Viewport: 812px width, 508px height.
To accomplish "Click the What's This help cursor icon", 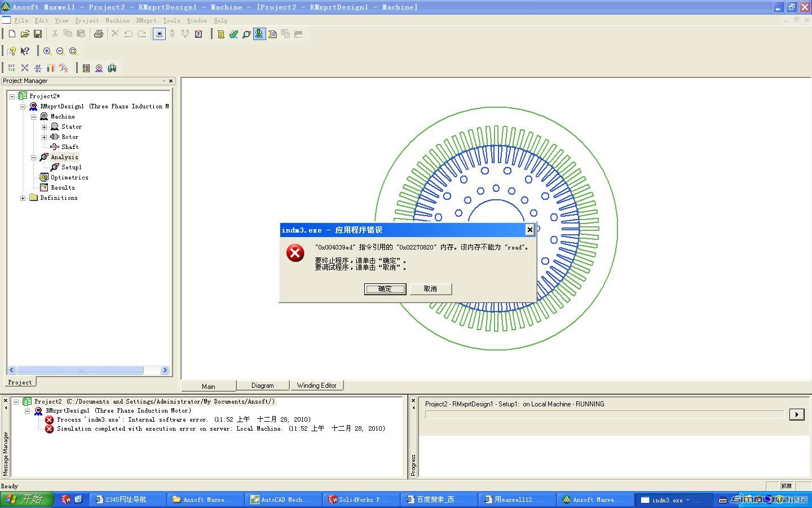I will tap(25, 51).
